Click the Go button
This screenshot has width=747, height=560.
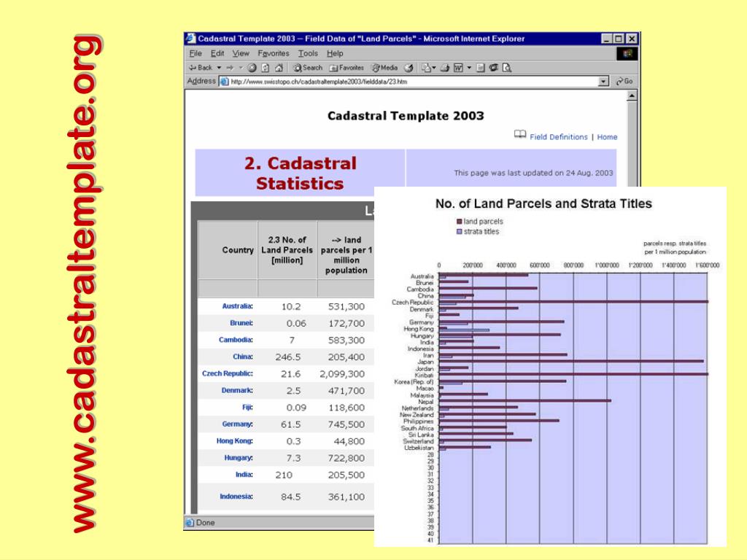tap(624, 82)
